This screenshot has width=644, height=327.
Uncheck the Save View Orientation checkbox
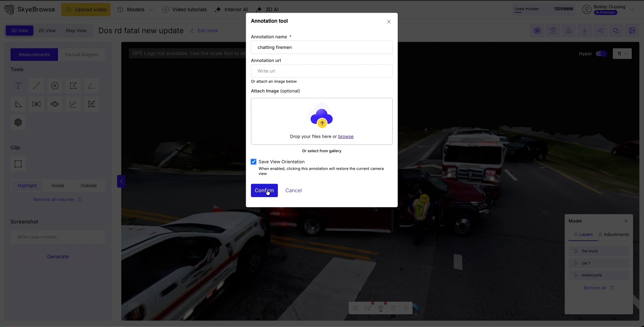[x=253, y=161]
